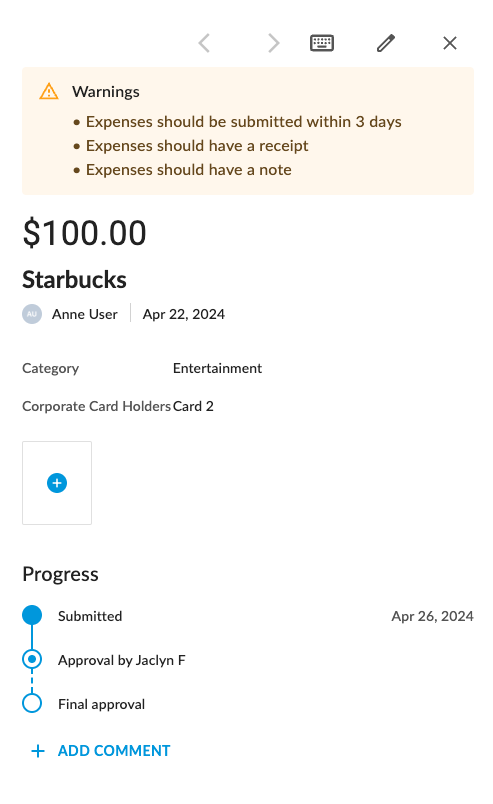Image resolution: width=493 pixels, height=804 pixels.
Task: Click the Card 2 cardholder value
Action: tap(193, 406)
